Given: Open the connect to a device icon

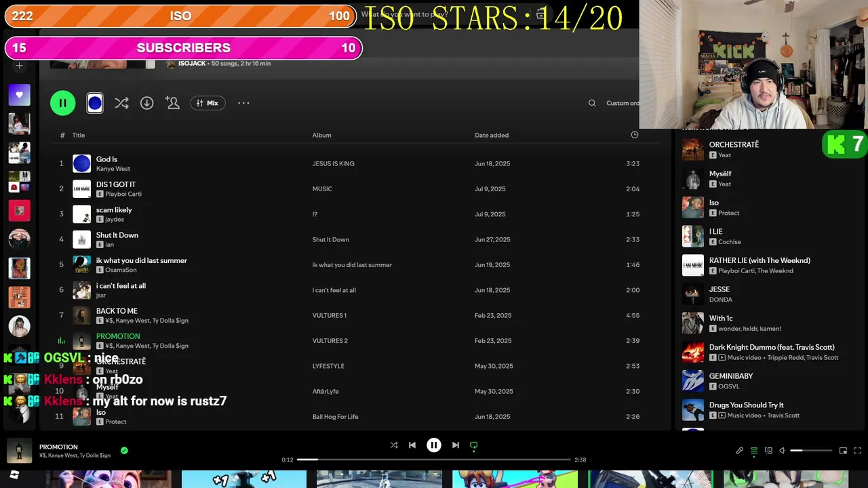Looking at the screenshot, I should click(768, 451).
